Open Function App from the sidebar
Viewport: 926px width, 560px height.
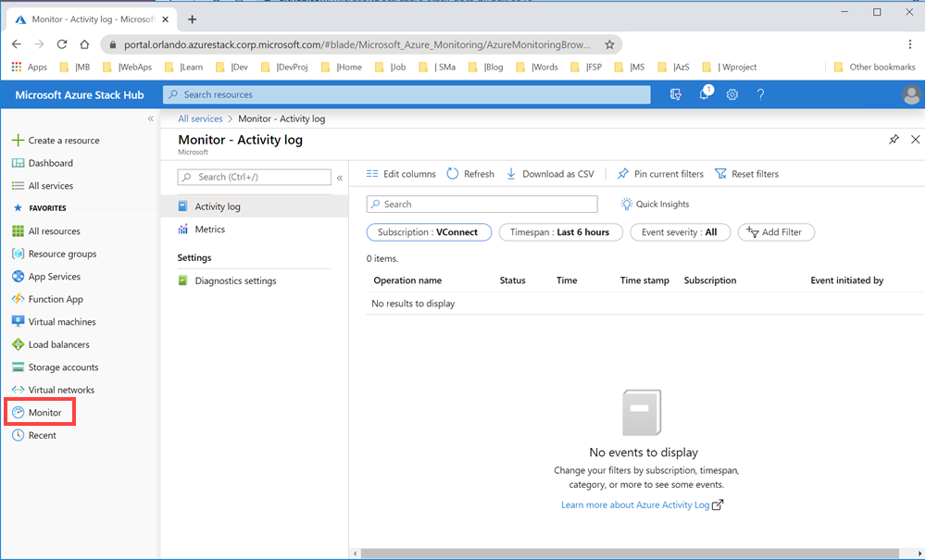pos(57,299)
